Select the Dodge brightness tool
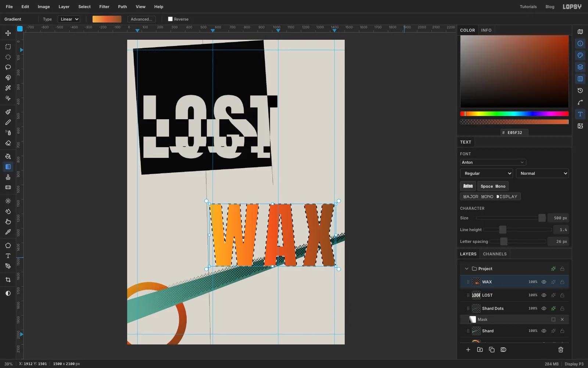Screen dimensions: 588x368 8,201
